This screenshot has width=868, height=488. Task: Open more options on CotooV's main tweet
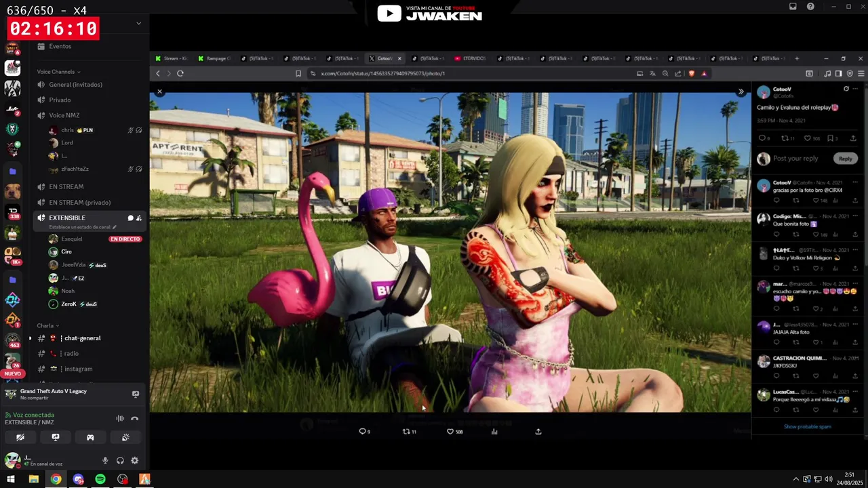(855, 89)
